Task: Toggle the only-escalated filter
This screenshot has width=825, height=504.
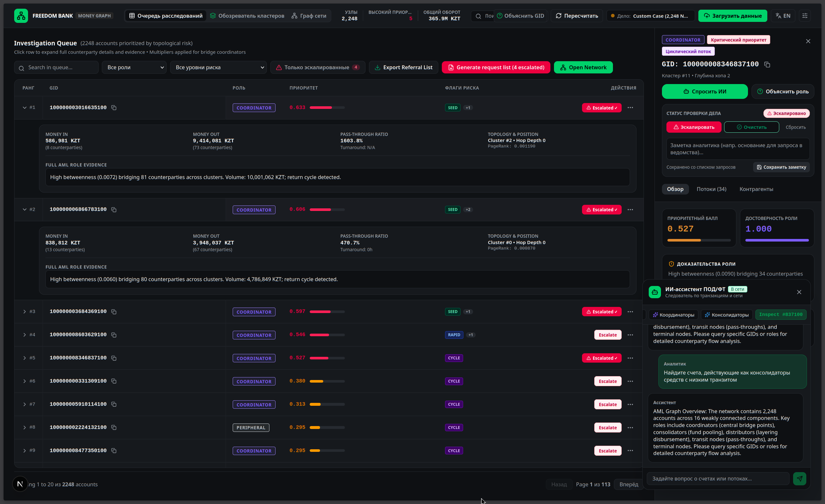Action: 317,67
